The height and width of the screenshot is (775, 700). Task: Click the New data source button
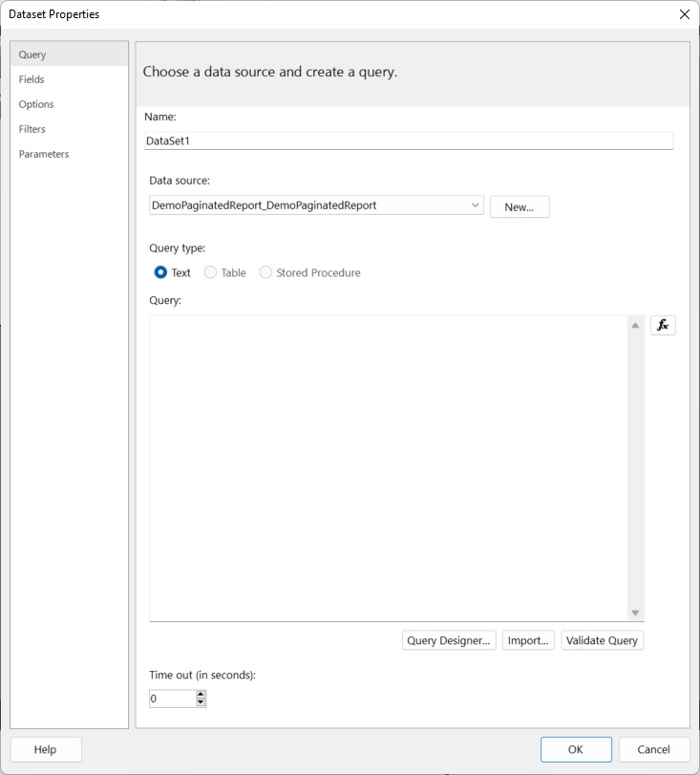point(519,206)
